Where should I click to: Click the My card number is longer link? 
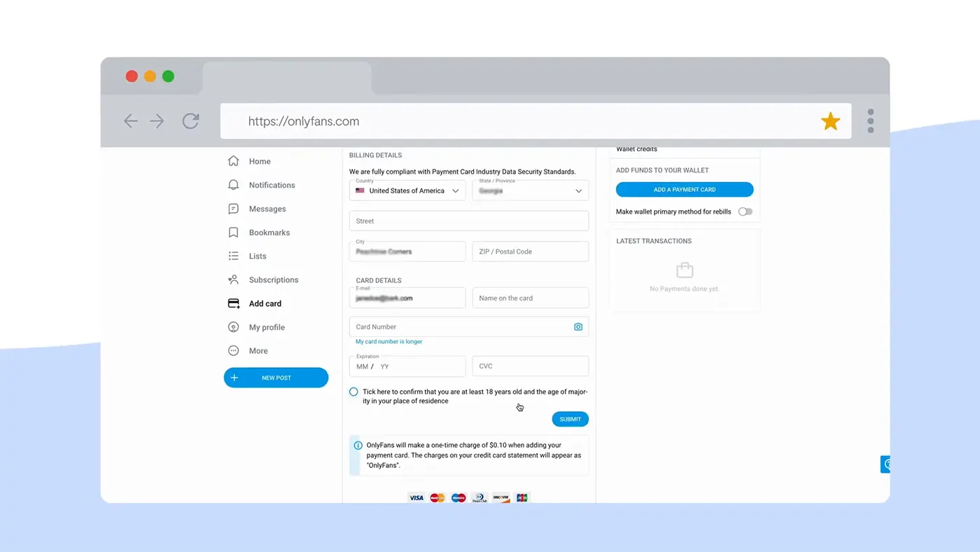[389, 342]
